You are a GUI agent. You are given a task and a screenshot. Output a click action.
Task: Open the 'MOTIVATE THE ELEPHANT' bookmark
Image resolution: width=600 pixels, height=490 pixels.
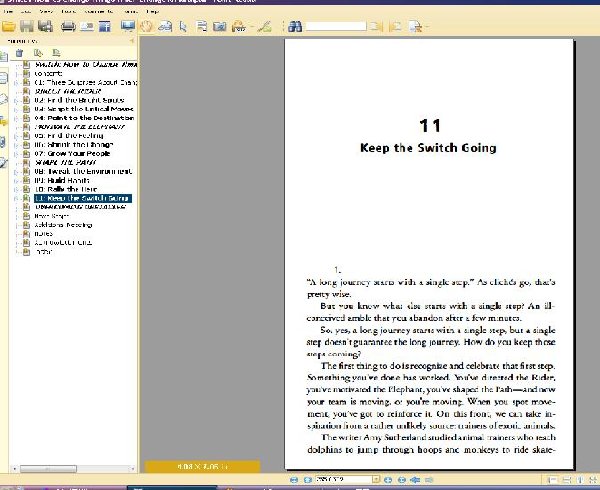click(80, 127)
